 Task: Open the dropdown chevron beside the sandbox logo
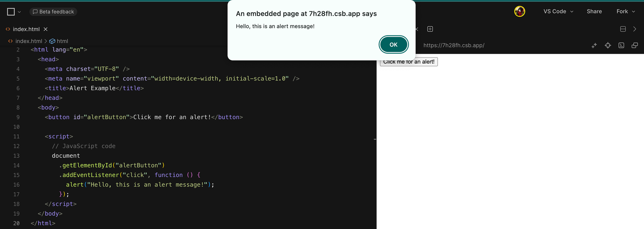pos(19,12)
